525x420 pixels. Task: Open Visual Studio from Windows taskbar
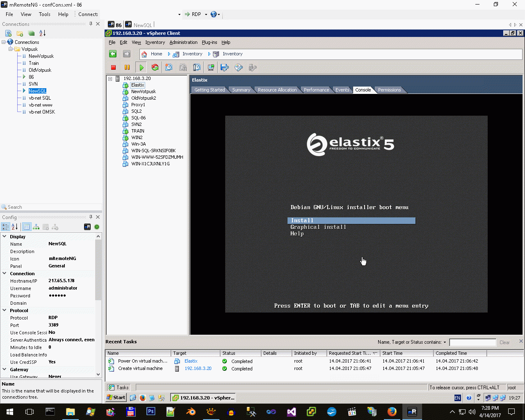tap(292, 411)
